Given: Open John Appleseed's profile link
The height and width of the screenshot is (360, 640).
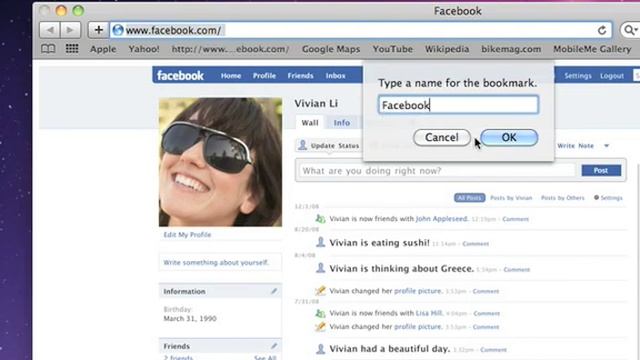Looking at the screenshot, I should [x=441, y=219].
